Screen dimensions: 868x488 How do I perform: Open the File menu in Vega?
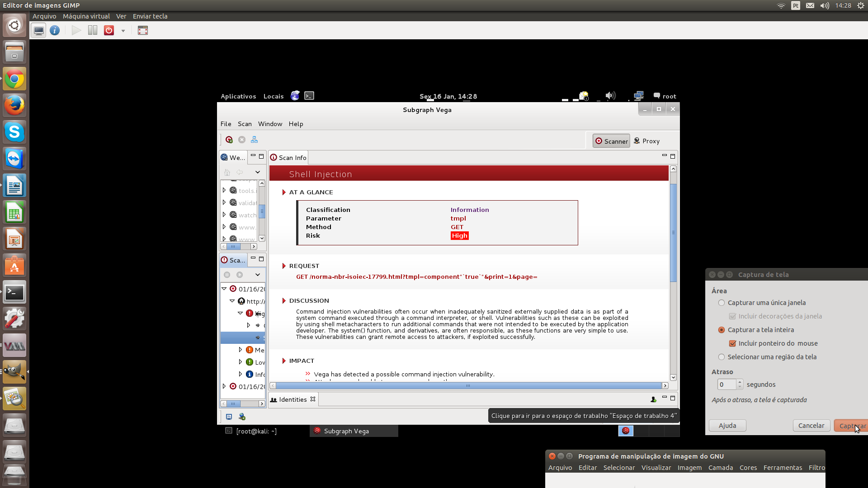pyautogui.click(x=226, y=124)
